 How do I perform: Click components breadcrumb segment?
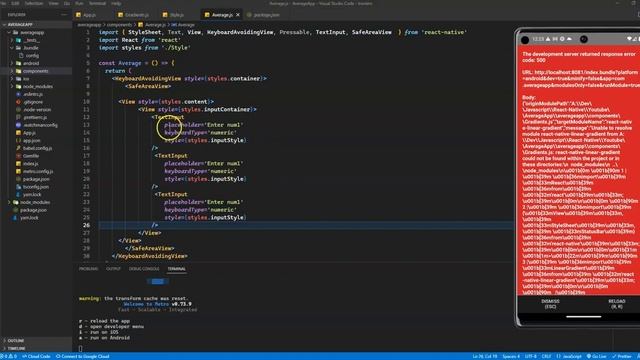tap(120, 25)
